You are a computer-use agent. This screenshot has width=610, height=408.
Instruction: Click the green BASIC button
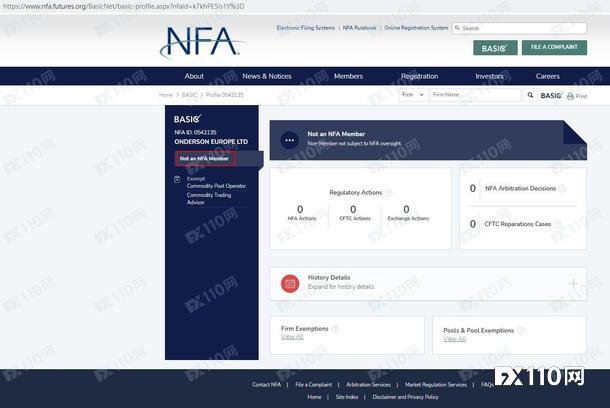pos(495,47)
